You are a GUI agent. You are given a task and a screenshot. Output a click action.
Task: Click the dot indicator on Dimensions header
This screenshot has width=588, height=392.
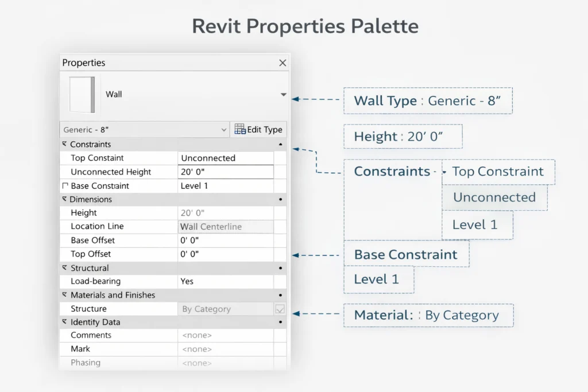[x=281, y=199]
